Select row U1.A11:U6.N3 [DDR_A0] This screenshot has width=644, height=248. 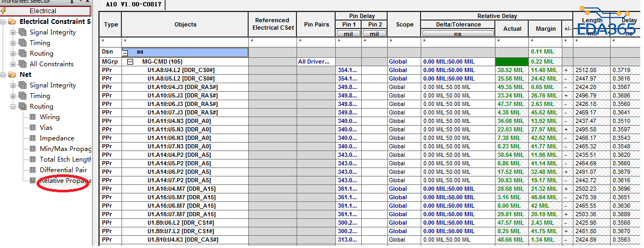[x=179, y=138]
